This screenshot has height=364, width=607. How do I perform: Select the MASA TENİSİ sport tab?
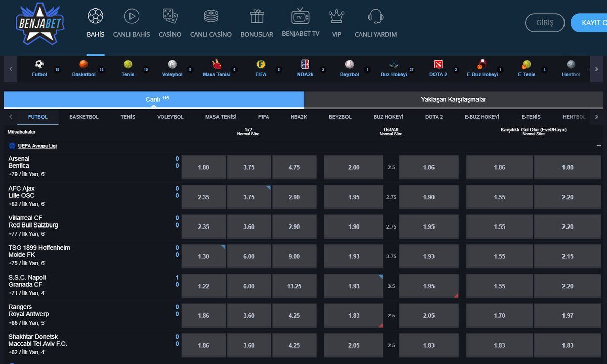click(x=221, y=117)
